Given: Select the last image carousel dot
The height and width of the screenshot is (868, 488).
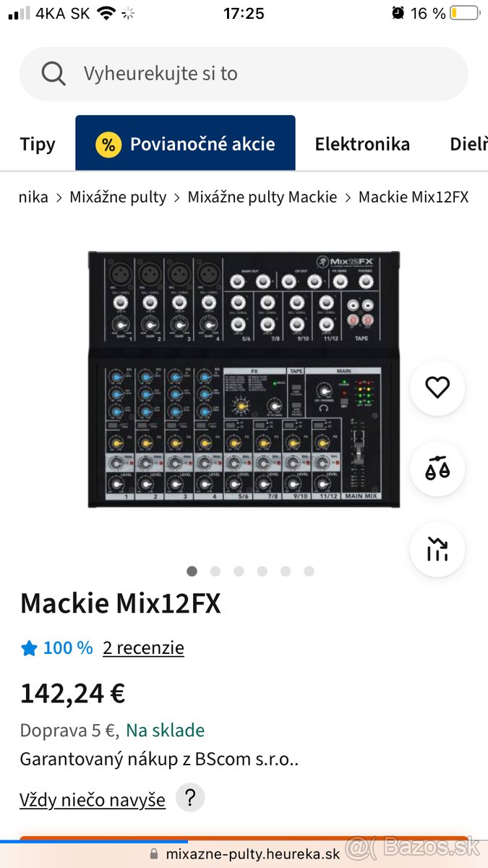Looking at the screenshot, I should click(x=309, y=571).
